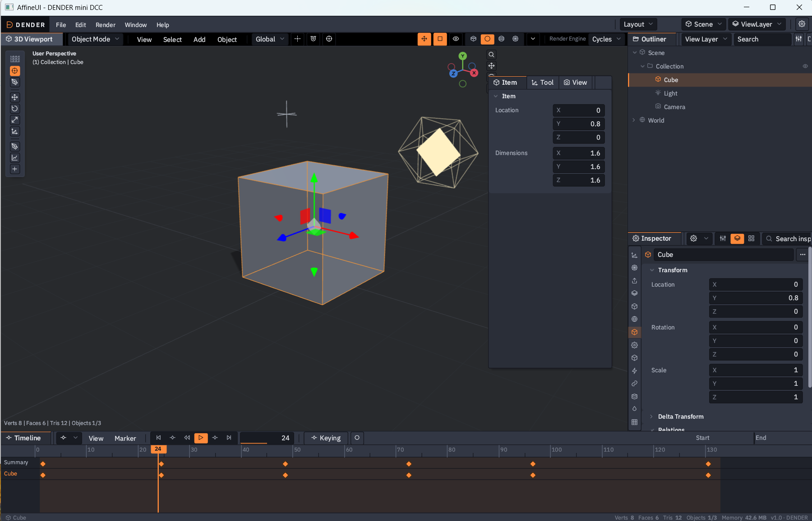812x521 pixels.
Task: Open the Constraints link icon in Inspector
Action: [634, 384]
